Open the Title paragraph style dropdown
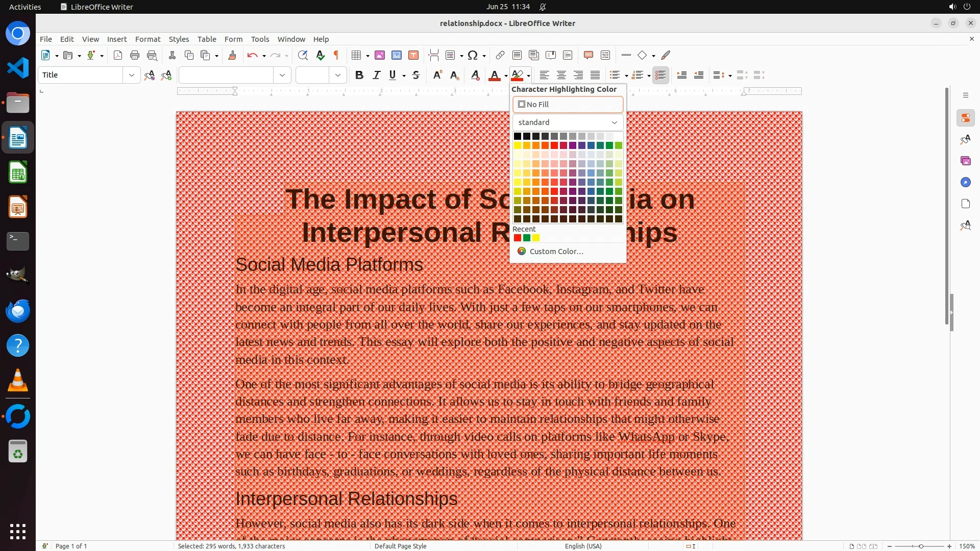 (x=132, y=76)
